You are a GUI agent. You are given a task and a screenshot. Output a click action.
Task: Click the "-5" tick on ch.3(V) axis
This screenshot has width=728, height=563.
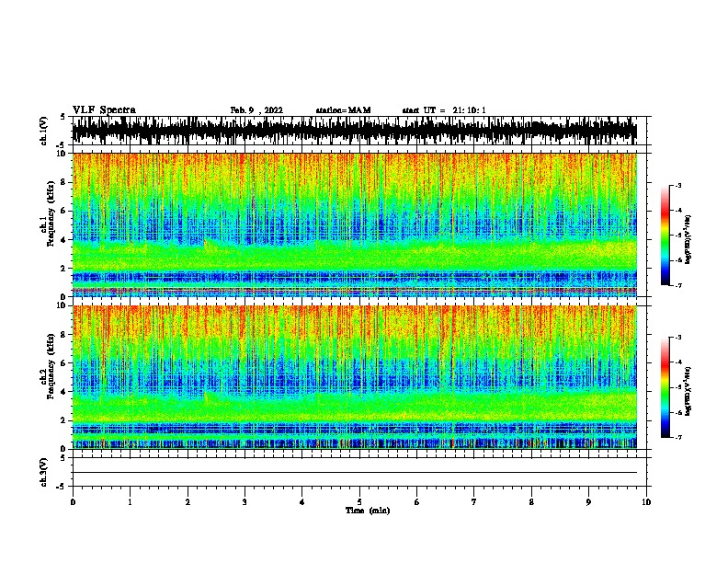tap(62, 487)
